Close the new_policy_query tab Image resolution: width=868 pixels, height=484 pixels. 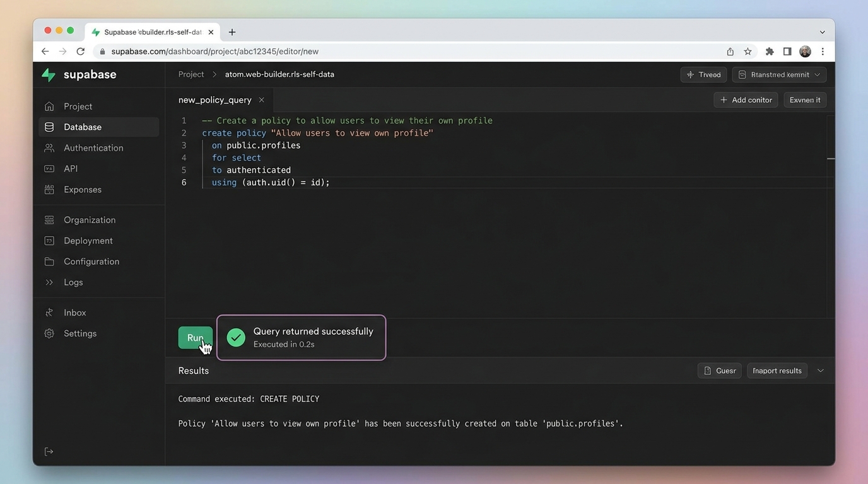tap(261, 100)
